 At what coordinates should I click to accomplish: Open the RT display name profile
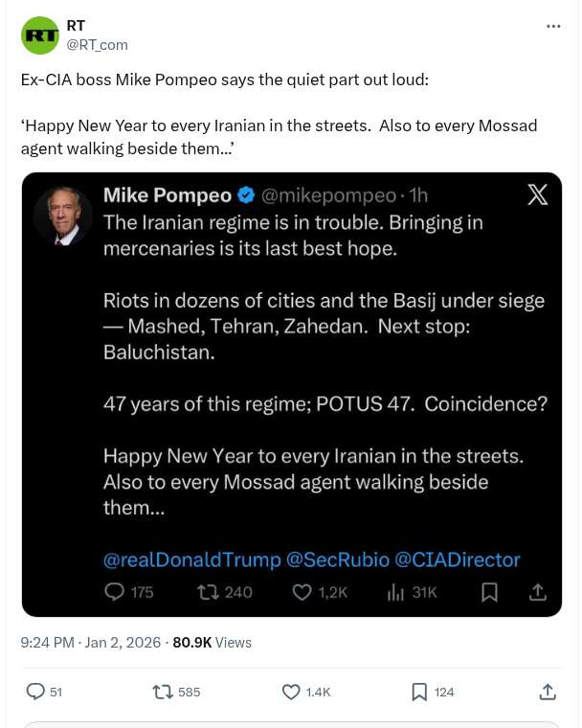(x=76, y=26)
